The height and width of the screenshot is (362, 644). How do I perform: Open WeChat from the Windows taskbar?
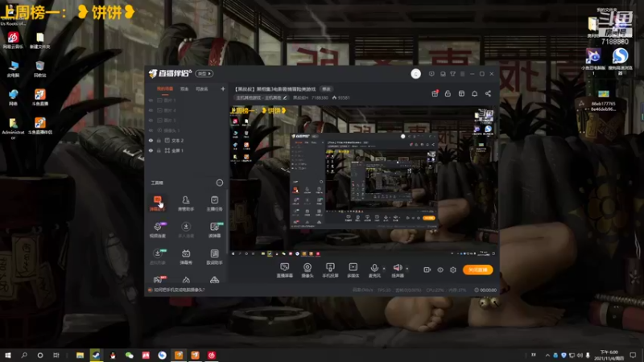130,355
